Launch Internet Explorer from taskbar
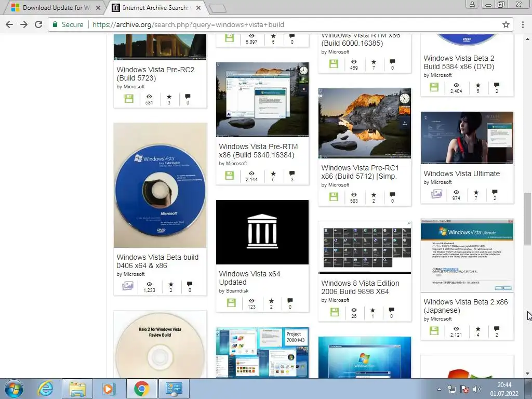532x399 pixels. tap(46, 389)
